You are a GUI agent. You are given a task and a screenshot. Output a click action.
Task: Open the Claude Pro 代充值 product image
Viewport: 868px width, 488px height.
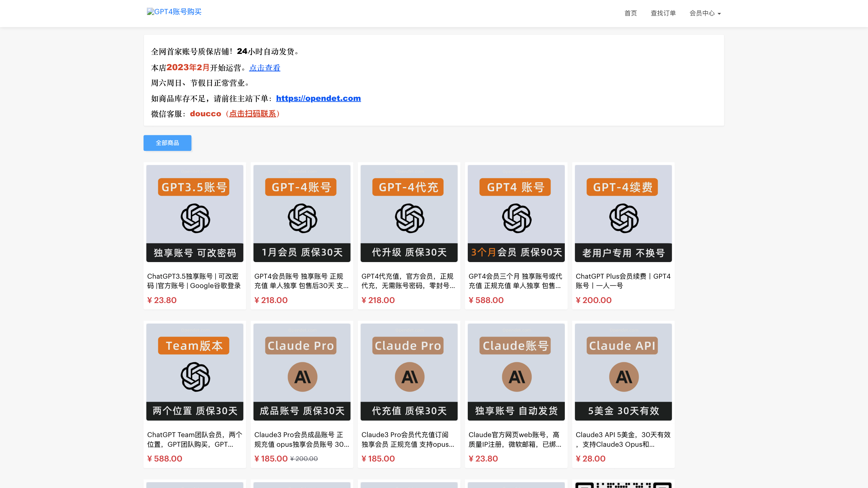(409, 372)
